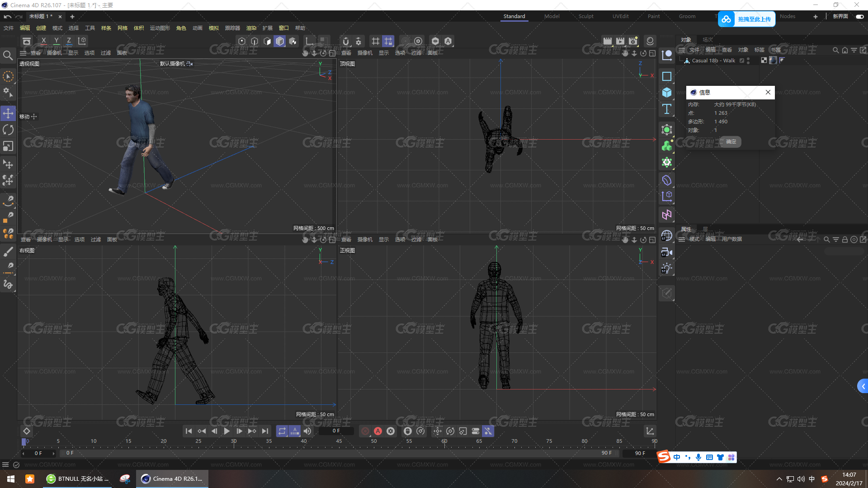Screen dimensions: 868x488
Task: Click the coordinate system icon beside Z axis
Action: click(82, 41)
